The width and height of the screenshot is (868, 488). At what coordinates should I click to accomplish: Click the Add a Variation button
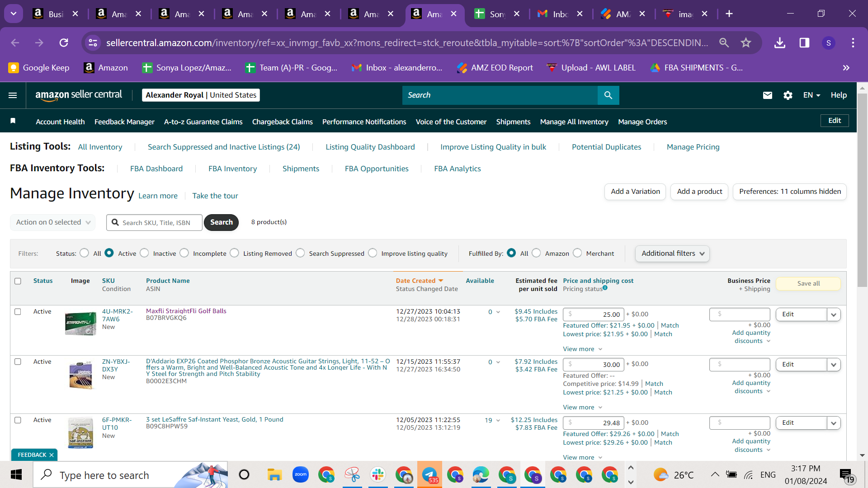tap(635, 192)
